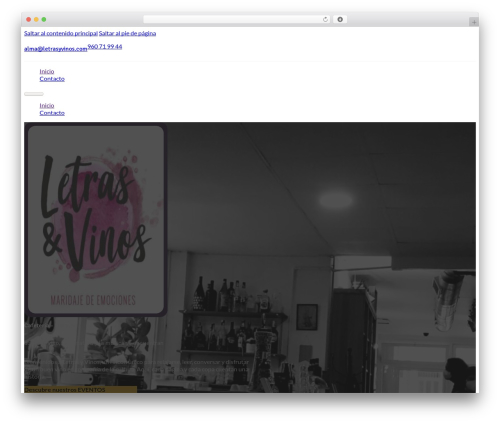Open a new tab with plus button
Image resolution: width=500 pixels, height=423 pixels.
click(474, 22)
